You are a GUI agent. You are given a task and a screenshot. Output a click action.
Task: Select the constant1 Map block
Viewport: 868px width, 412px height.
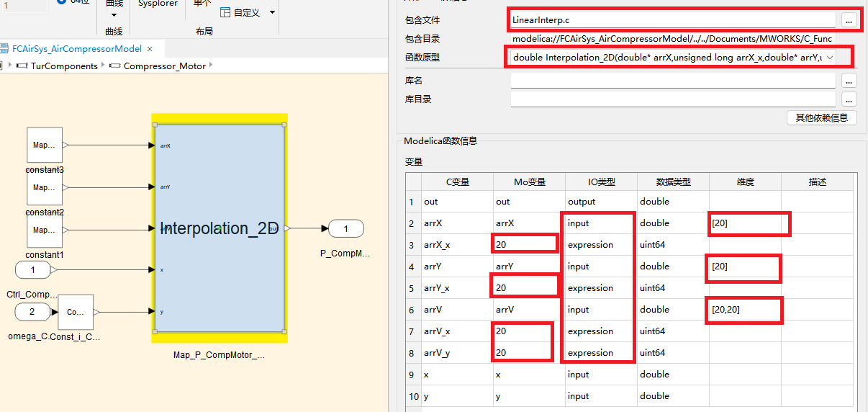(x=45, y=230)
